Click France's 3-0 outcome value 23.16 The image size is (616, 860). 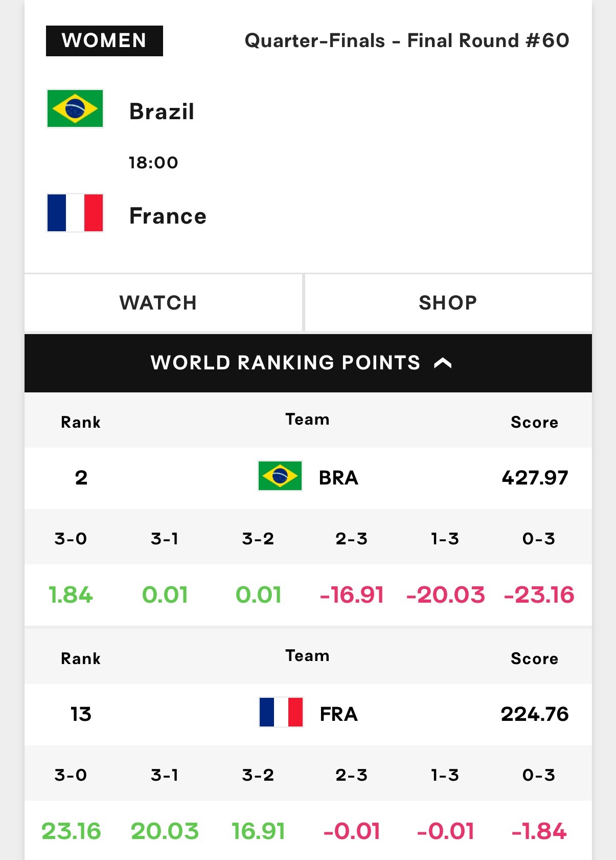[x=71, y=831]
